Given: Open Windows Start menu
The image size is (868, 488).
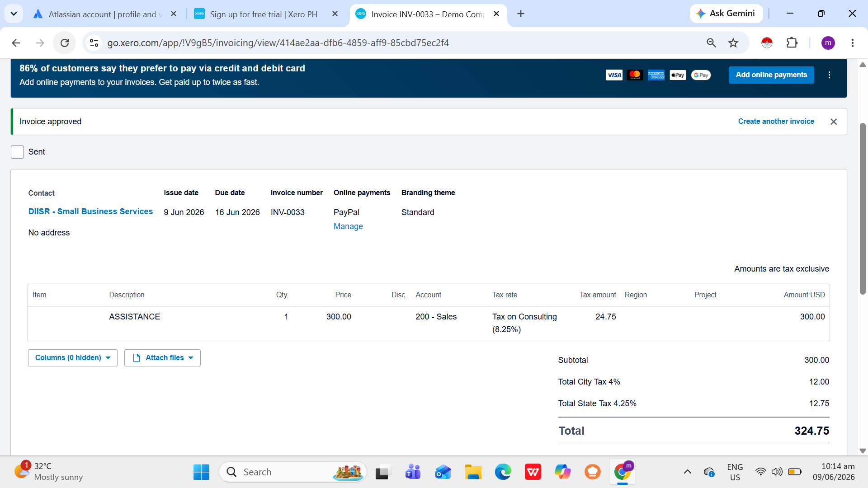Looking at the screenshot, I should [201, 472].
